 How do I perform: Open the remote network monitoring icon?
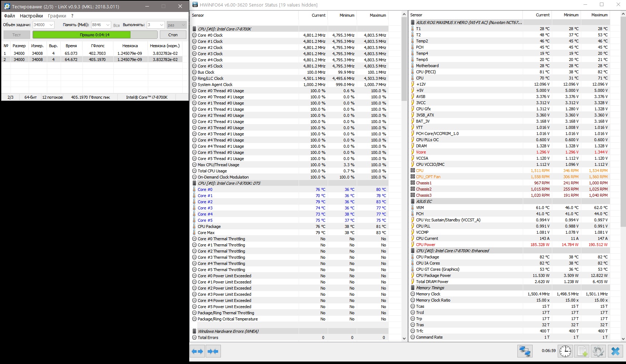(x=525, y=351)
